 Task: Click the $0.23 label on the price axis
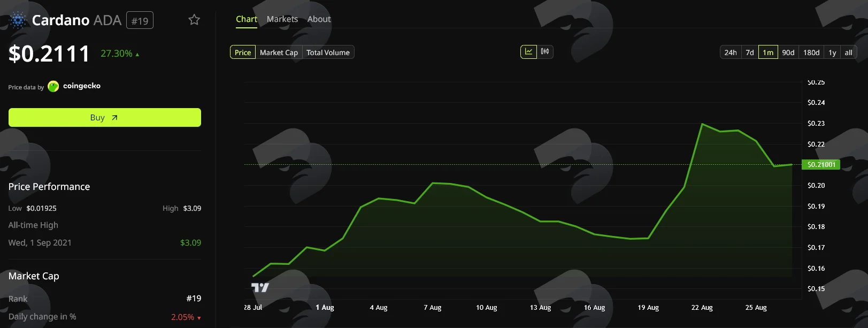816,124
